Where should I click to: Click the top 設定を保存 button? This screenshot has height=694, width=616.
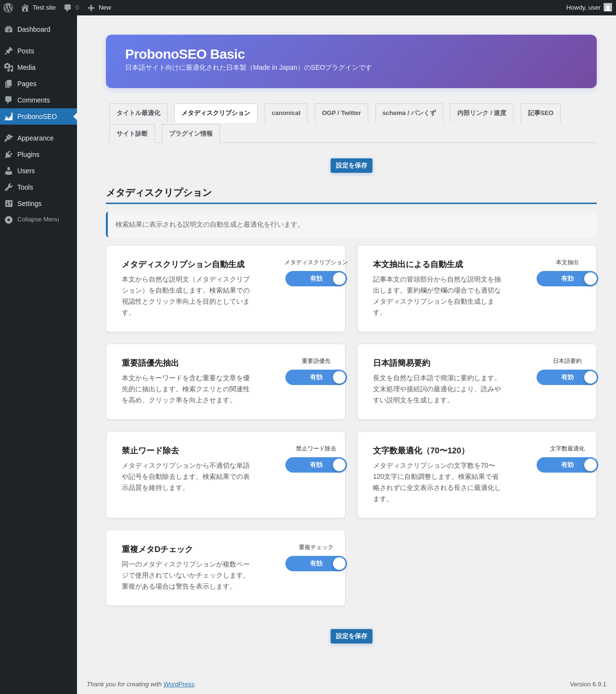coord(351,166)
